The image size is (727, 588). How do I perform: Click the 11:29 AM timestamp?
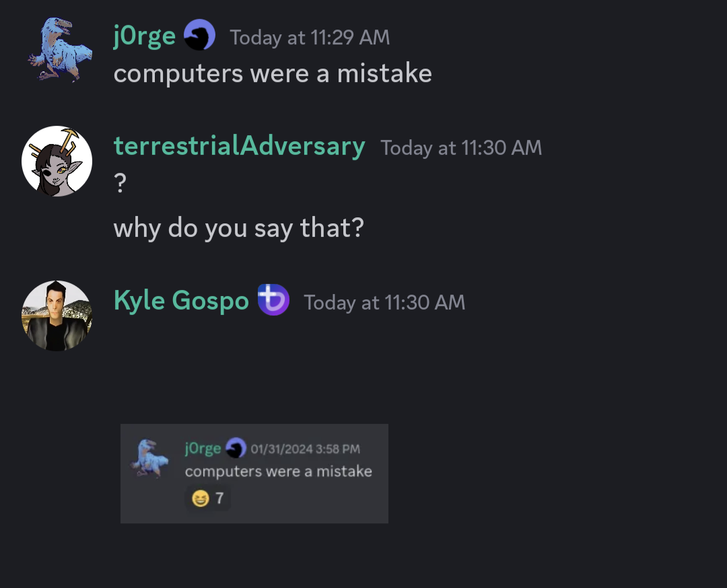310,38
